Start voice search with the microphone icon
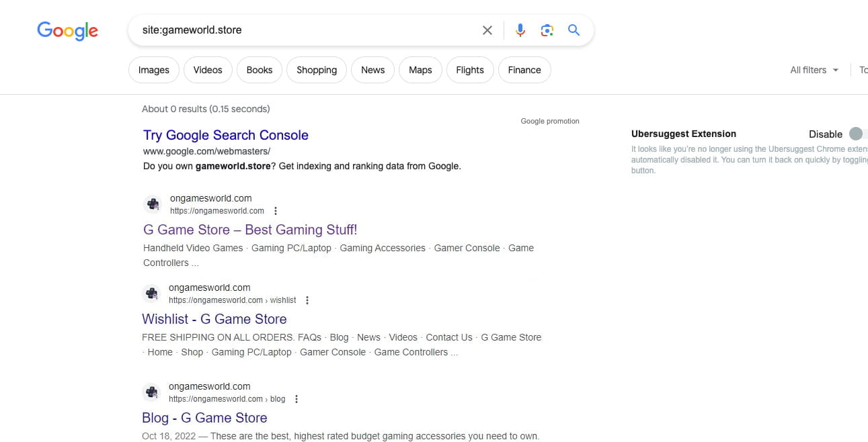The width and height of the screenshot is (868, 442). [520, 30]
